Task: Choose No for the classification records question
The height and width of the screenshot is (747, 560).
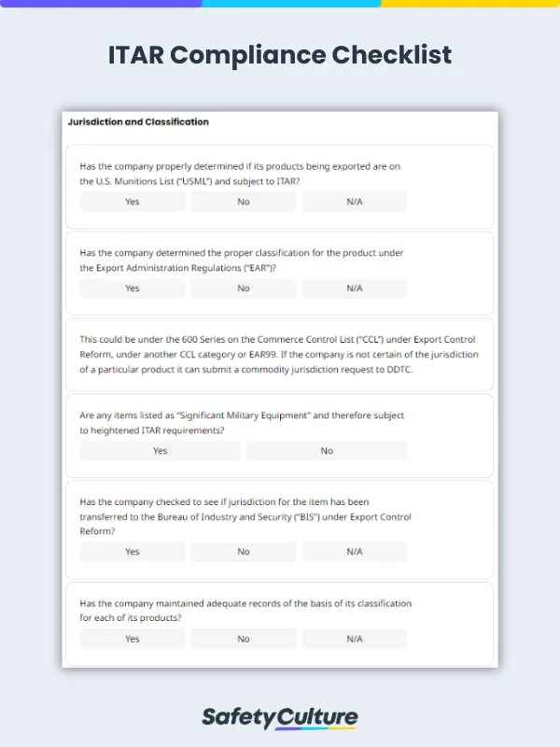Action: [x=243, y=639]
